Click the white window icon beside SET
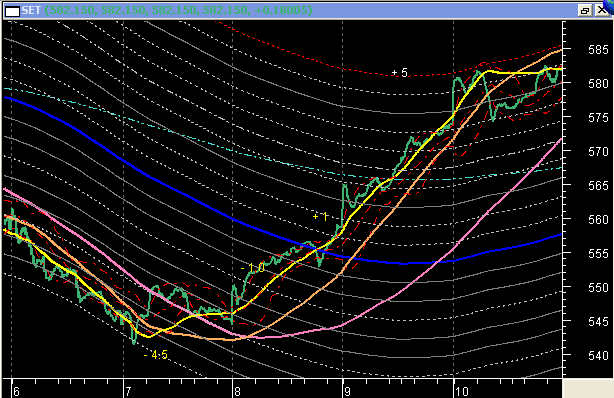Screen dimensions: 614x398 click(12, 11)
